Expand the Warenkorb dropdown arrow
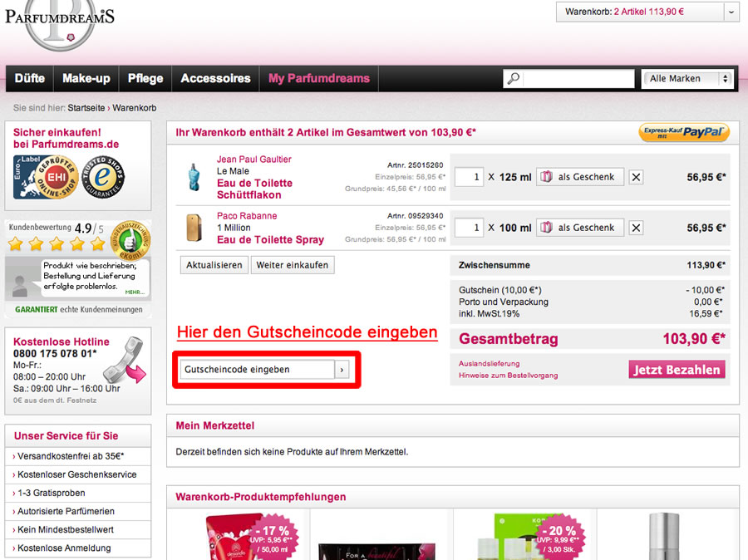 [x=731, y=12]
